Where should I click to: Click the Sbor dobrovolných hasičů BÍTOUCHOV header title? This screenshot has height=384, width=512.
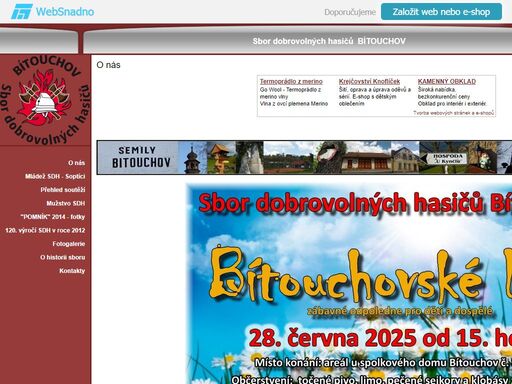[x=329, y=41]
